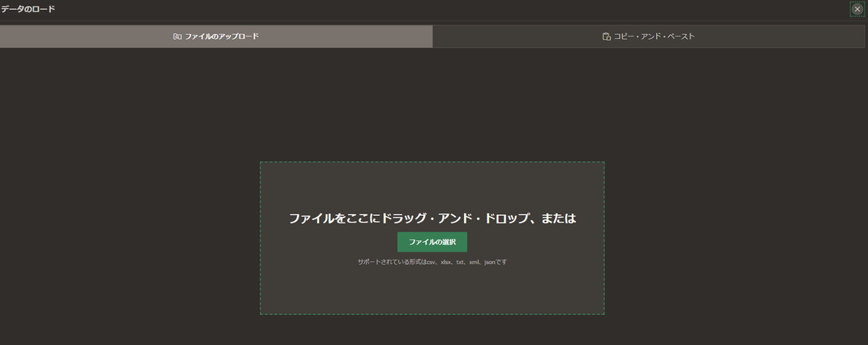Switch to the コピー・アンド・ペースト tab
This screenshot has height=345, width=868.
pyautogui.click(x=648, y=37)
